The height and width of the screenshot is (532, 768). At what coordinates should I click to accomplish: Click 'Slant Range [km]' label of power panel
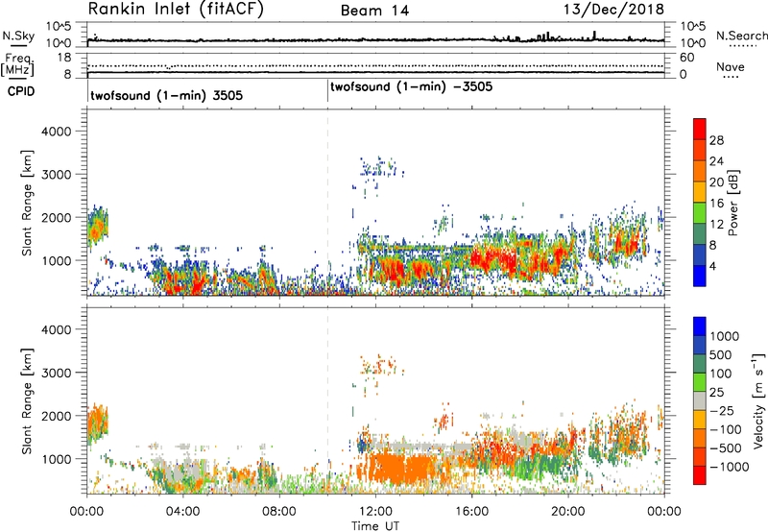click(27, 203)
